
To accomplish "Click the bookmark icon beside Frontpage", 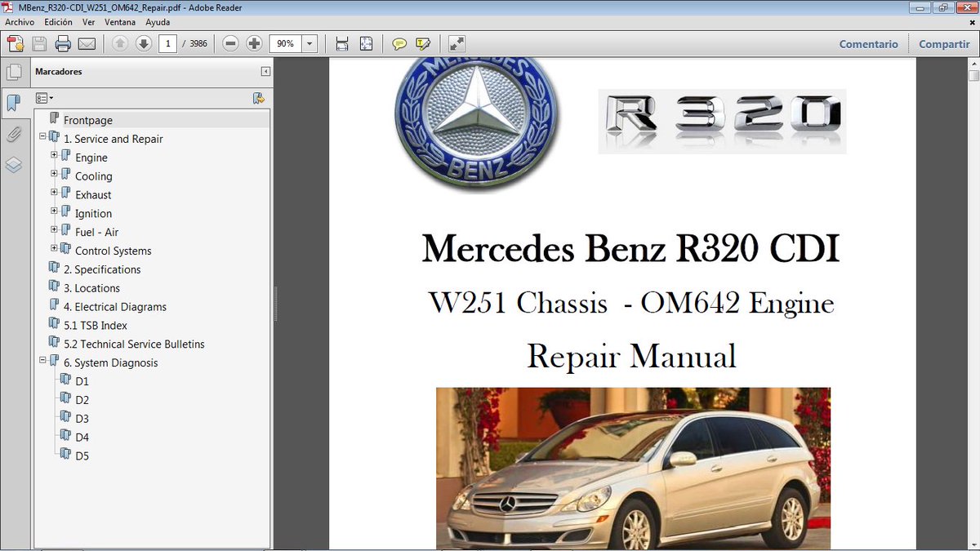I will 55,119.
